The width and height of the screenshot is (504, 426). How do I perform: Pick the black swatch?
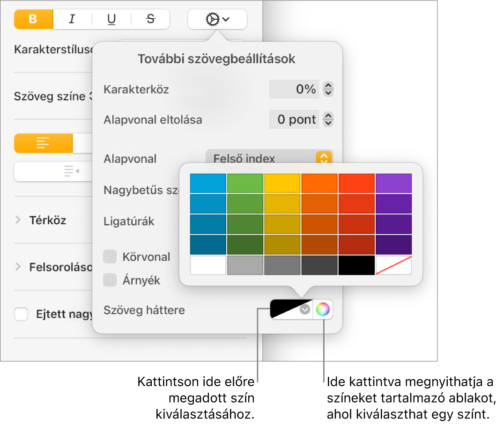point(356,265)
